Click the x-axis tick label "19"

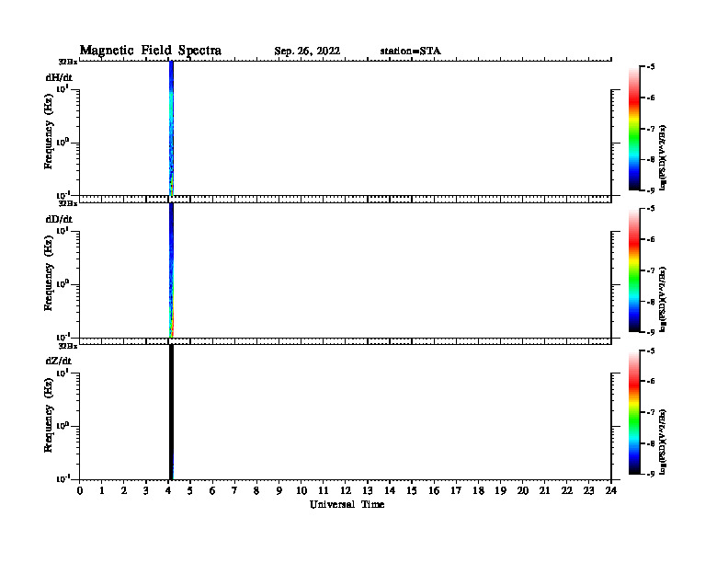click(500, 491)
